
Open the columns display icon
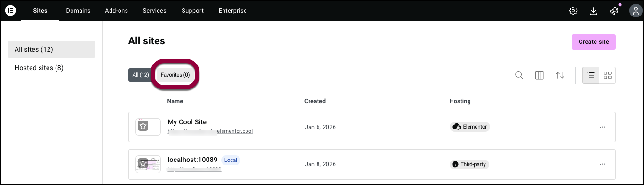[540, 75]
